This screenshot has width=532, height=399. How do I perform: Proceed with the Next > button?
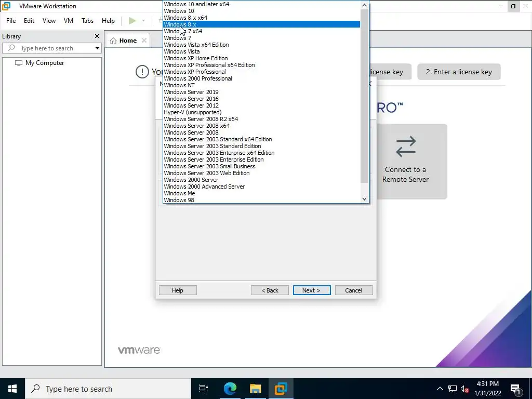(x=312, y=290)
